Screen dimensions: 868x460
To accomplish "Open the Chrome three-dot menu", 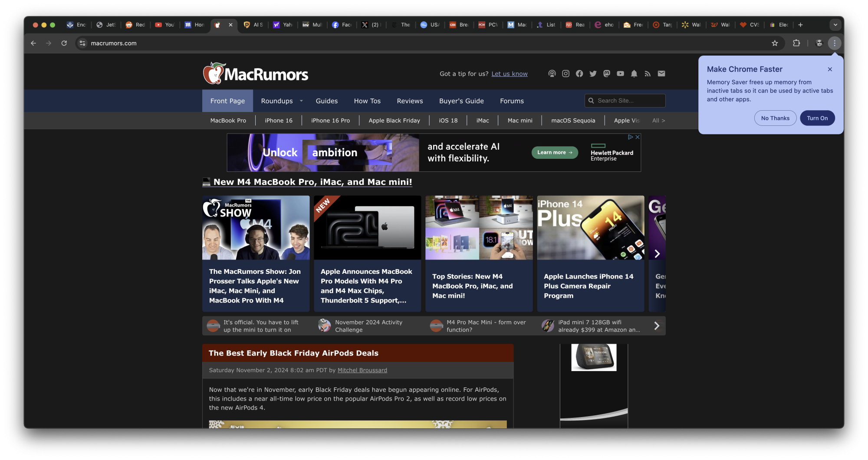I will click(835, 43).
